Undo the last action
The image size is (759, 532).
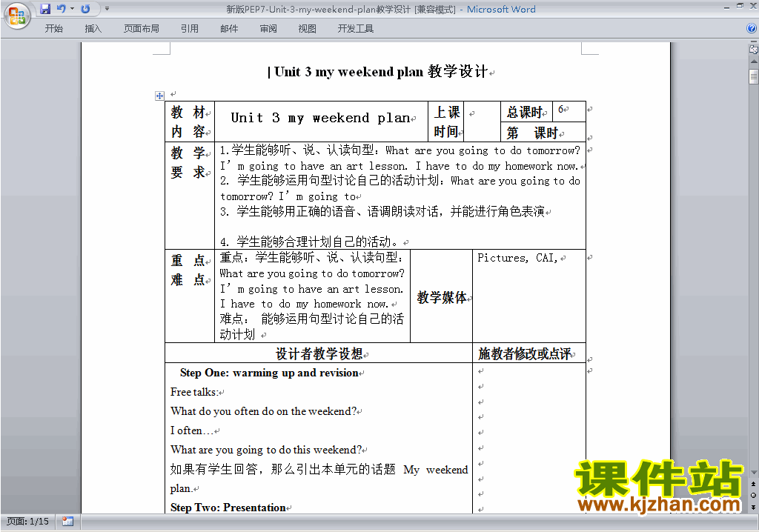(61, 9)
